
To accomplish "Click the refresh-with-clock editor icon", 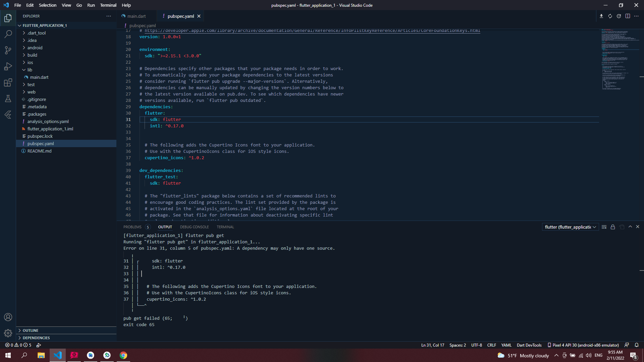I will pos(619,16).
